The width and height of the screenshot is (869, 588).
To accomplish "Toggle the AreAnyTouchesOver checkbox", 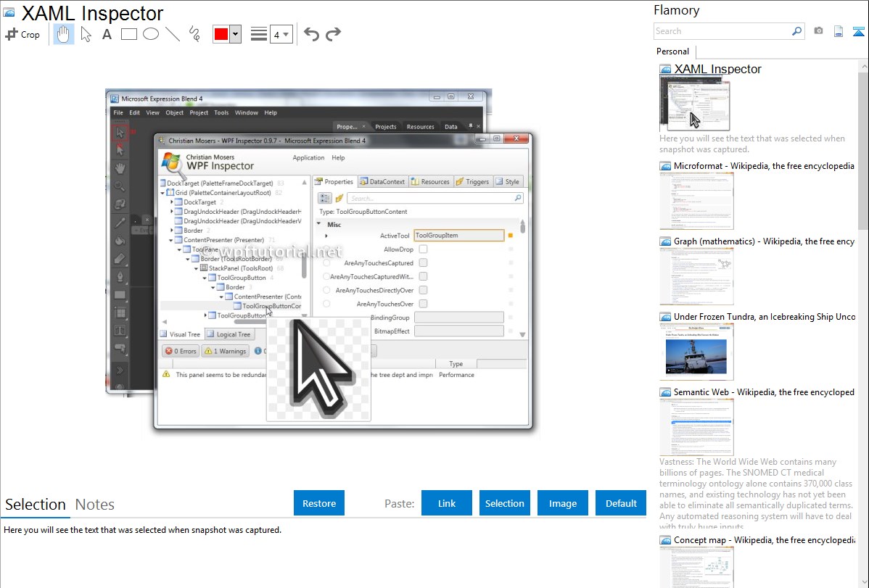I will 424,304.
